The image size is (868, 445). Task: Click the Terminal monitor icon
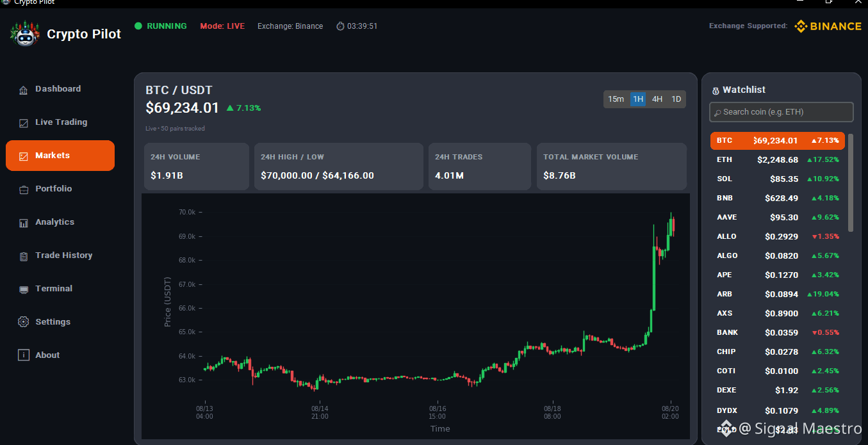coord(24,289)
